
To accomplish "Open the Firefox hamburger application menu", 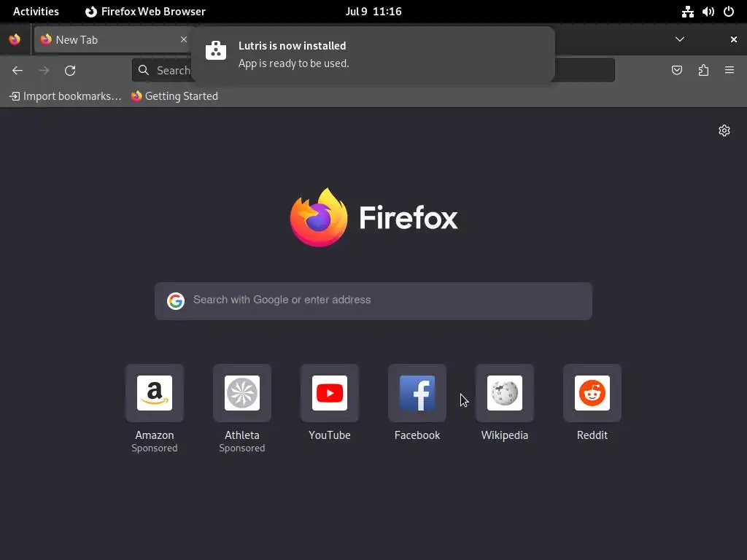I will click(x=729, y=71).
